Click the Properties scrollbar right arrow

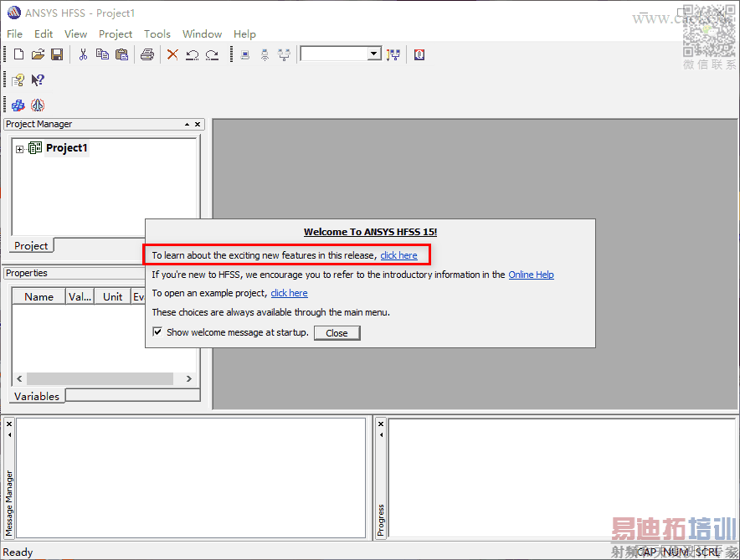click(x=189, y=378)
